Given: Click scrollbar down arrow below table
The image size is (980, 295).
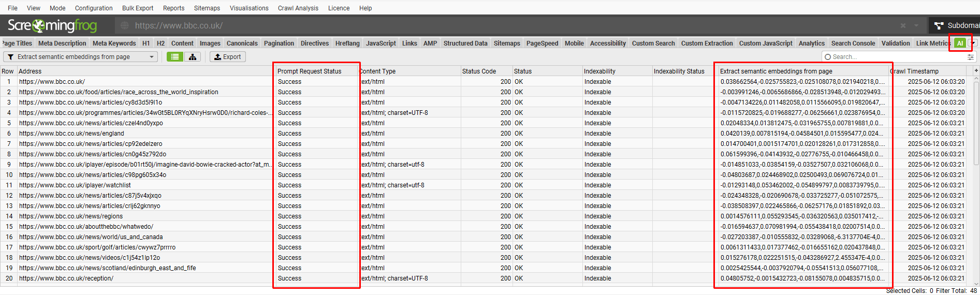Looking at the screenshot, I should point(976,283).
